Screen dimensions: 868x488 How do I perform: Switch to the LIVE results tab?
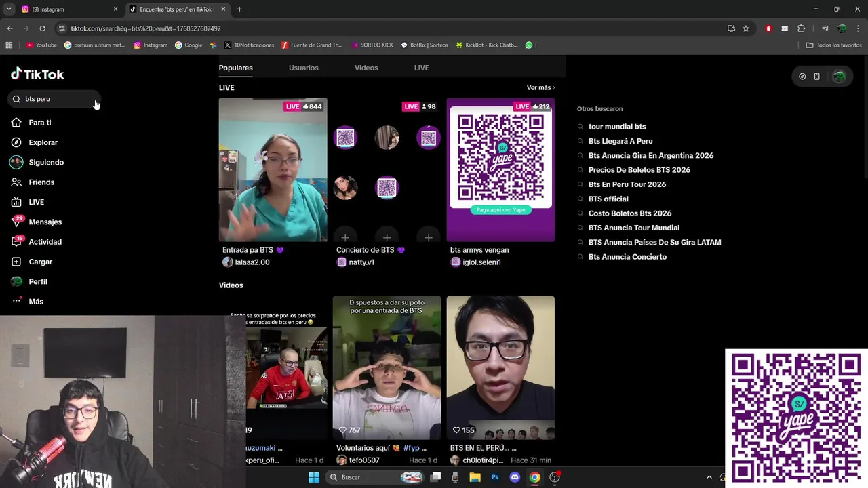[422, 68]
